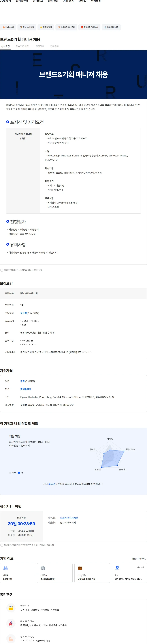The image size is (147, 644).
Task: Click the 기업구분 중소기업 (비상장) card
Action: pos(55,573)
